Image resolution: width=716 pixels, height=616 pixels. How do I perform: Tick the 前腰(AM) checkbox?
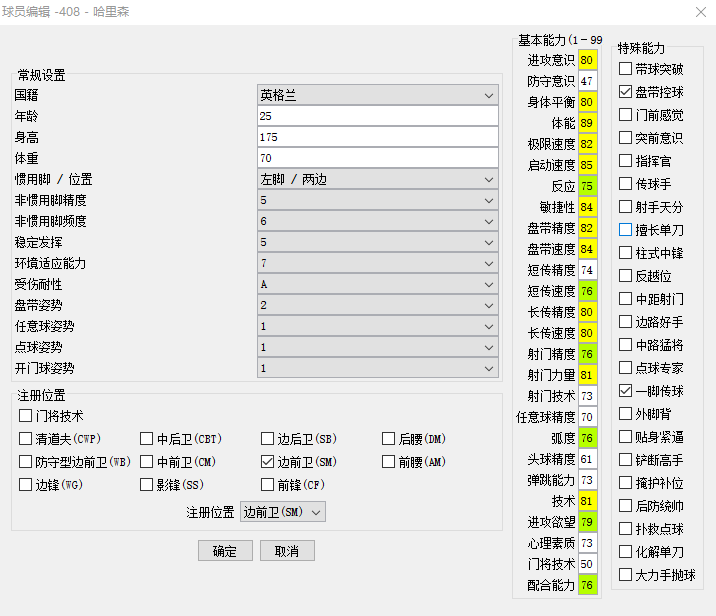[x=389, y=462]
